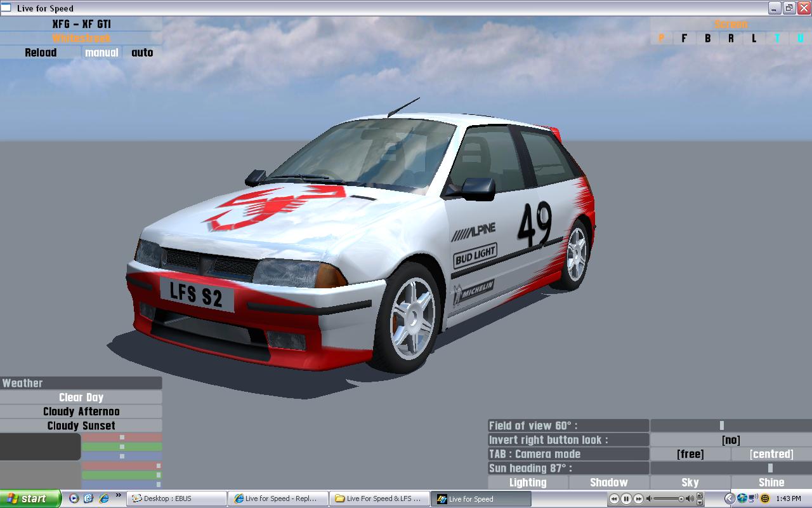Click the dark grey colour preview swatch
This screenshot has width=812, height=508.
[41, 446]
